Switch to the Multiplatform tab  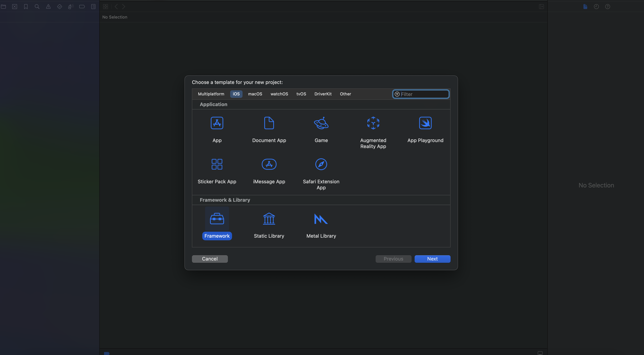[x=211, y=94]
